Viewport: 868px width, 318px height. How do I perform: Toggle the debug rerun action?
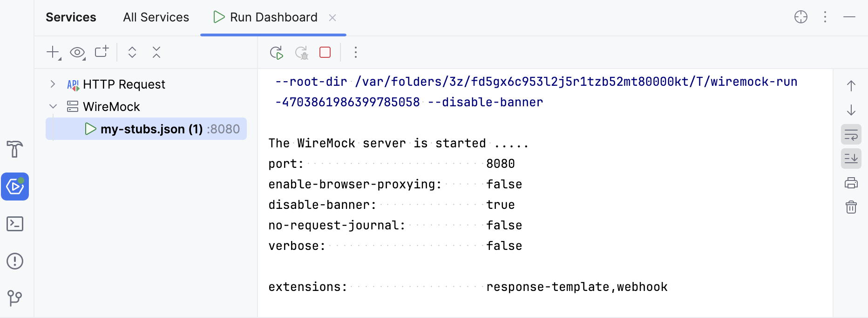click(x=302, y=52)
